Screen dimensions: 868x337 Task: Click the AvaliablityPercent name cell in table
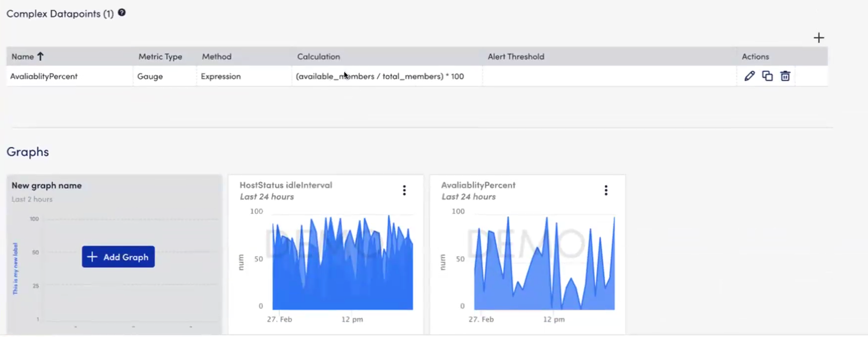[x=70, y=76]
